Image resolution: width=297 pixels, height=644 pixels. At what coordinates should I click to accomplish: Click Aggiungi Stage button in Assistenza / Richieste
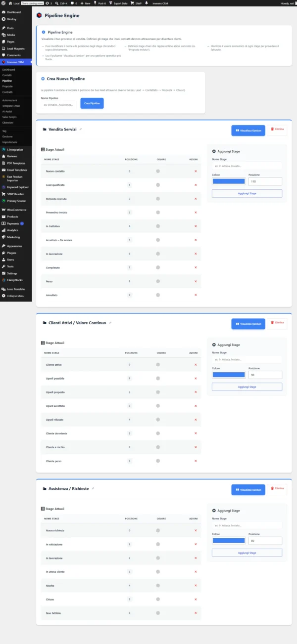click(247, 553)
